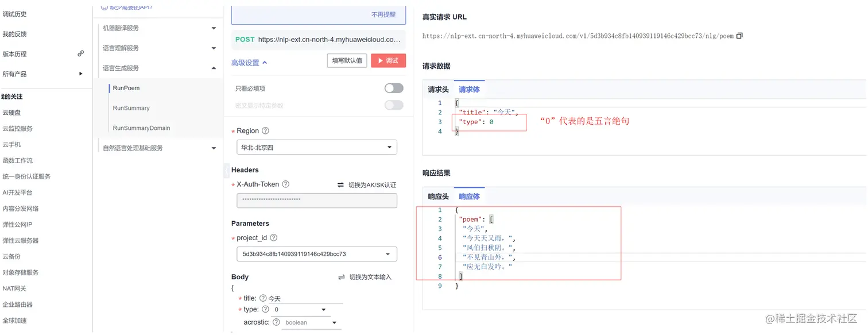
Task: Open 云监控服务 in my favorites
Action: coord(17,129)
